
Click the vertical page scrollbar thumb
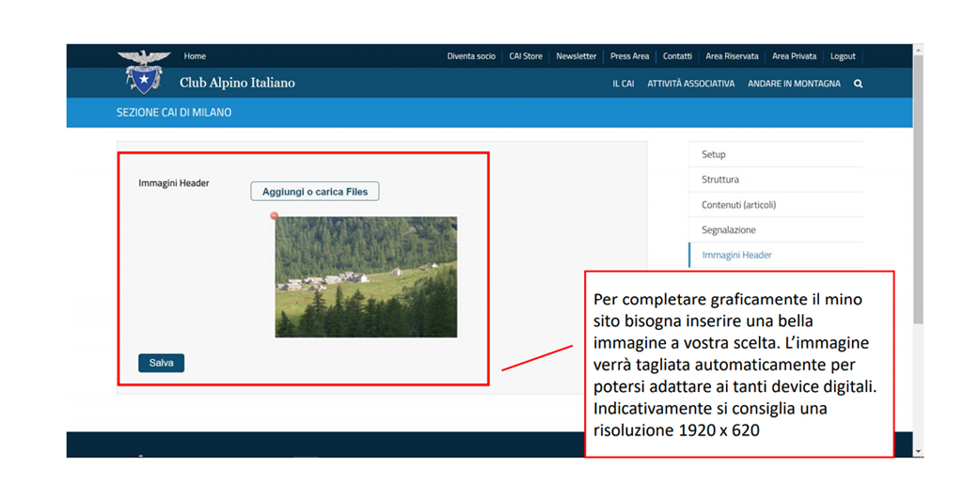(x=918, y=189)
